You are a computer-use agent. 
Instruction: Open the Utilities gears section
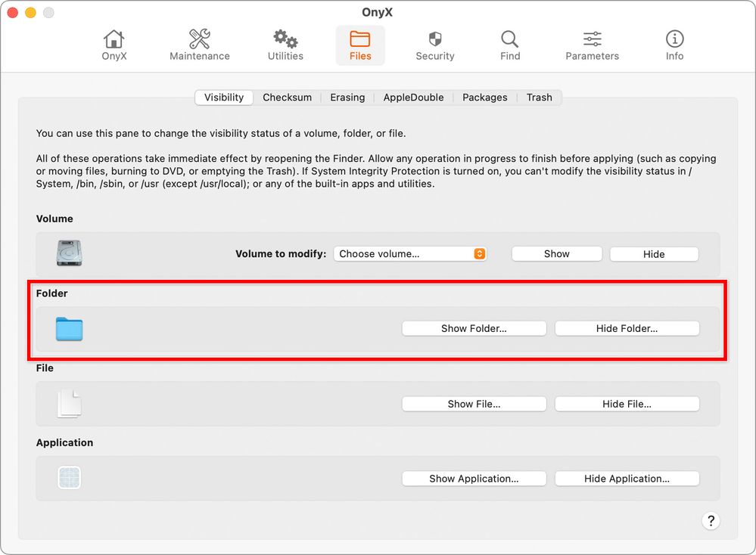[x=285, y=45]
